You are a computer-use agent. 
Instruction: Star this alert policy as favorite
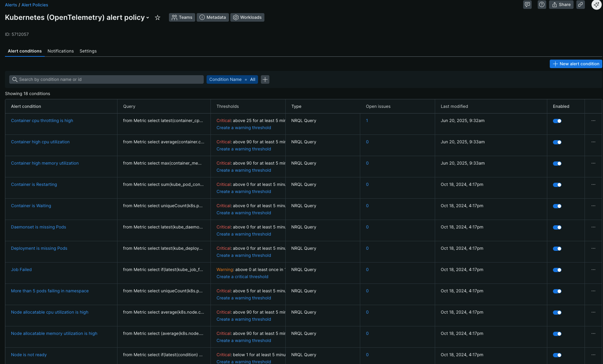[x=158, y=17]
